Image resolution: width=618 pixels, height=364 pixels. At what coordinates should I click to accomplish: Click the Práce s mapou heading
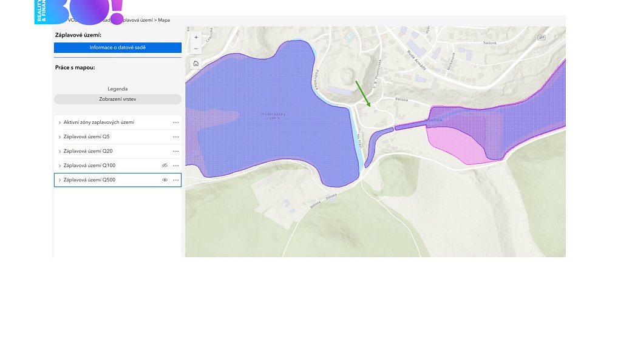(x=75, y=68)
